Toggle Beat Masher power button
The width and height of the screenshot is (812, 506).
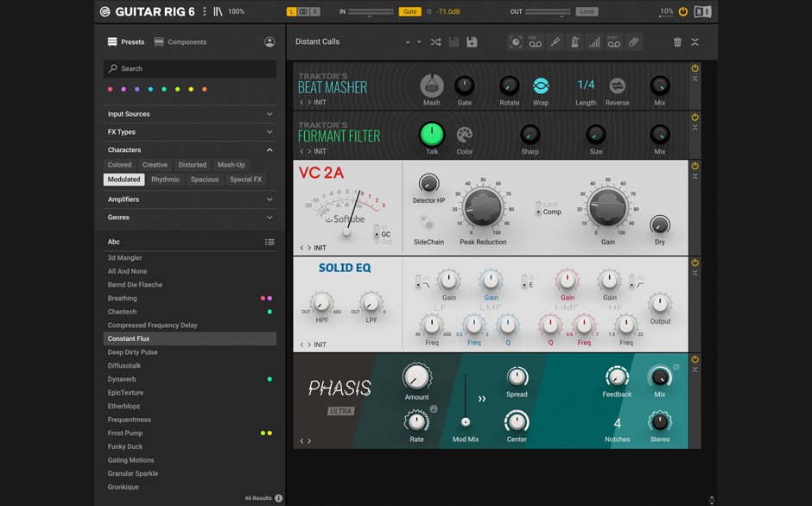pyautogui.click(x=695, y=68)
